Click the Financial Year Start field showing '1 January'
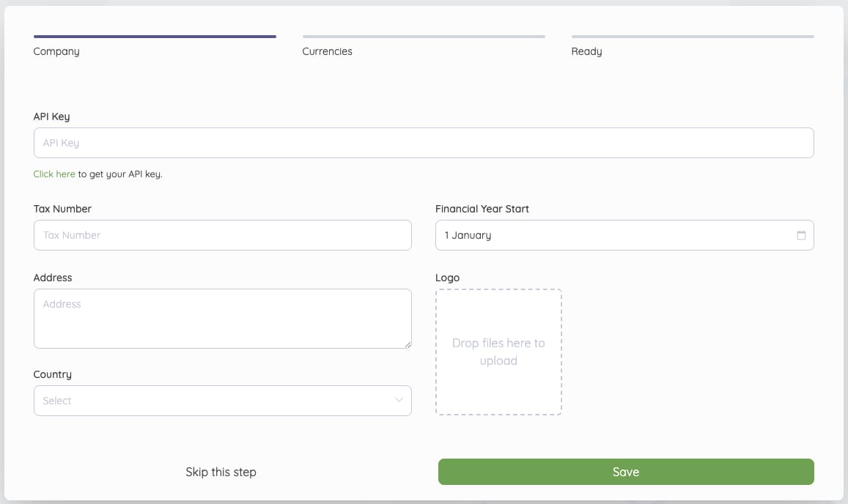The image size is (848, 504). pos(624,235)
